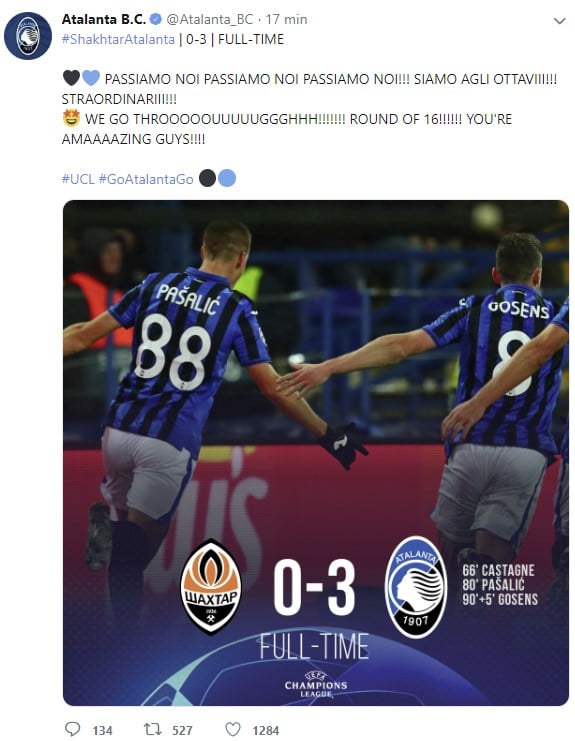Click the Shakhtar club crest in image

coord(211,586)
